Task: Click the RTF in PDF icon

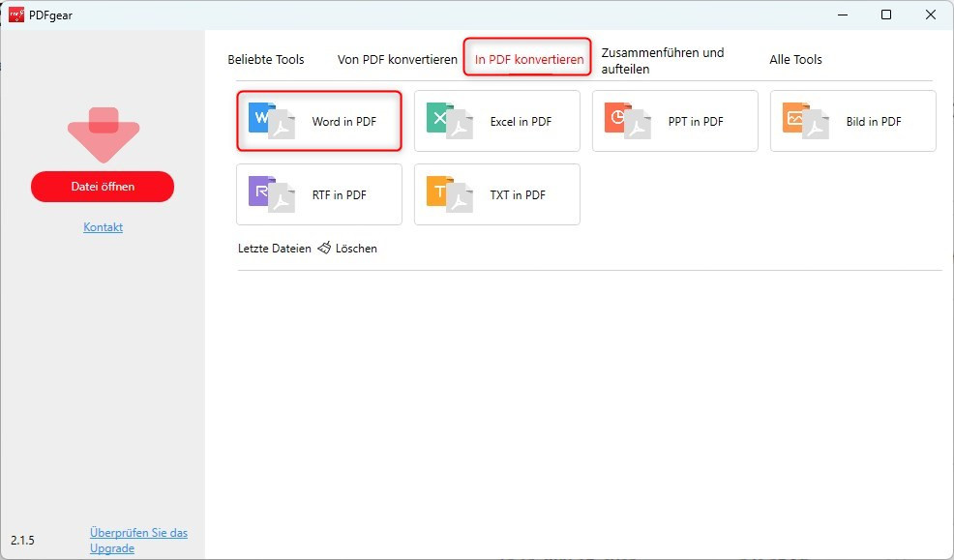Action: [x=272, y=194]
